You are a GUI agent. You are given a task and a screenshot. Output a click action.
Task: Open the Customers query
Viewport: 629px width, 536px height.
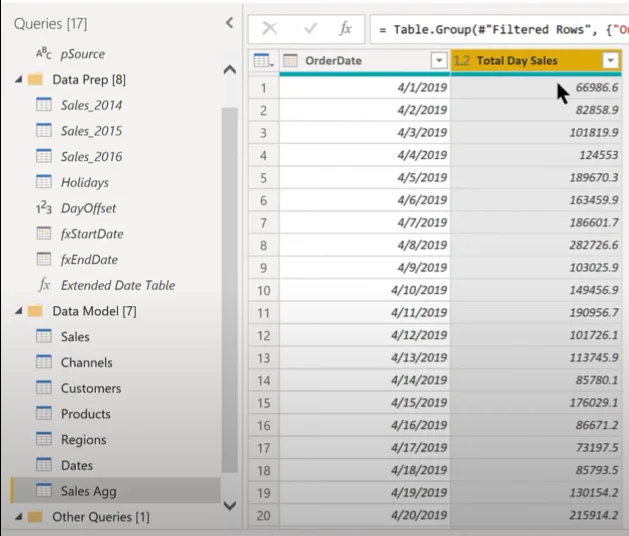click(x=91, y=388)
